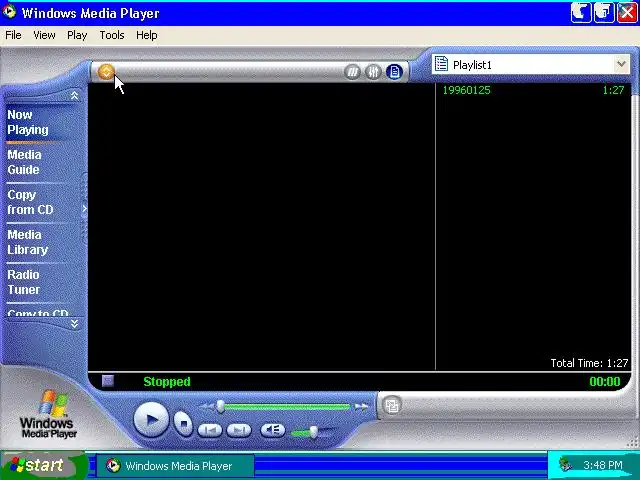Screen dimensions: 640x480
Task: Click the volume slider handle
Action: click(x=313, y=432)
